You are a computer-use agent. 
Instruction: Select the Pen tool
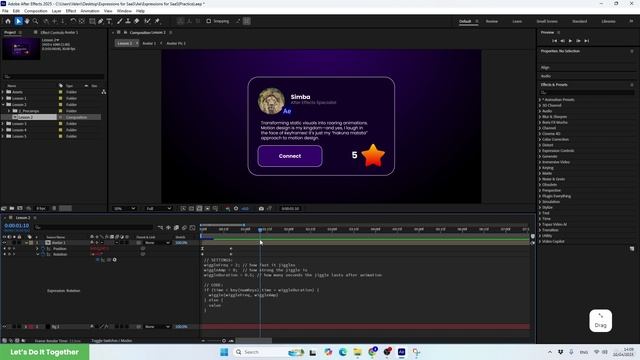point(101,21)
